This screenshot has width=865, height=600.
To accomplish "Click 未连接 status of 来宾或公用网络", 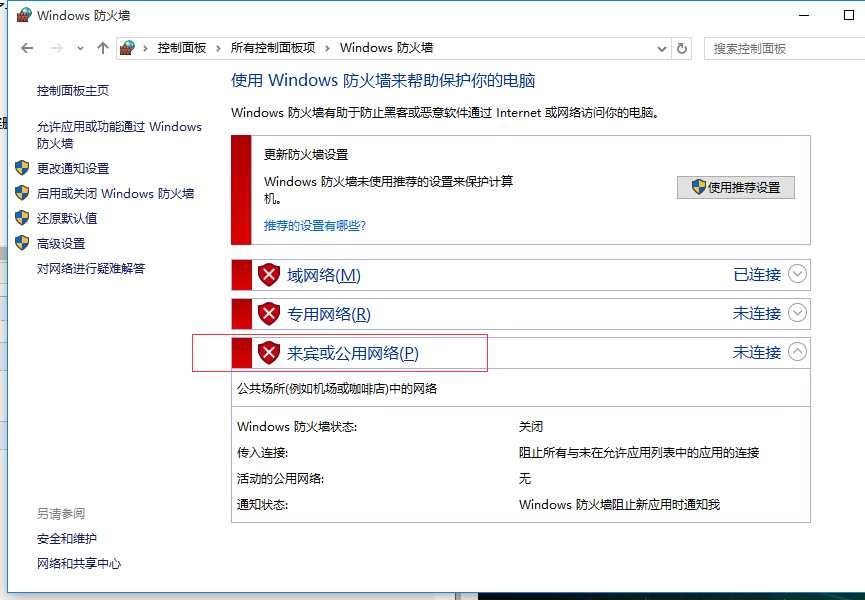I will pos(757,352).
